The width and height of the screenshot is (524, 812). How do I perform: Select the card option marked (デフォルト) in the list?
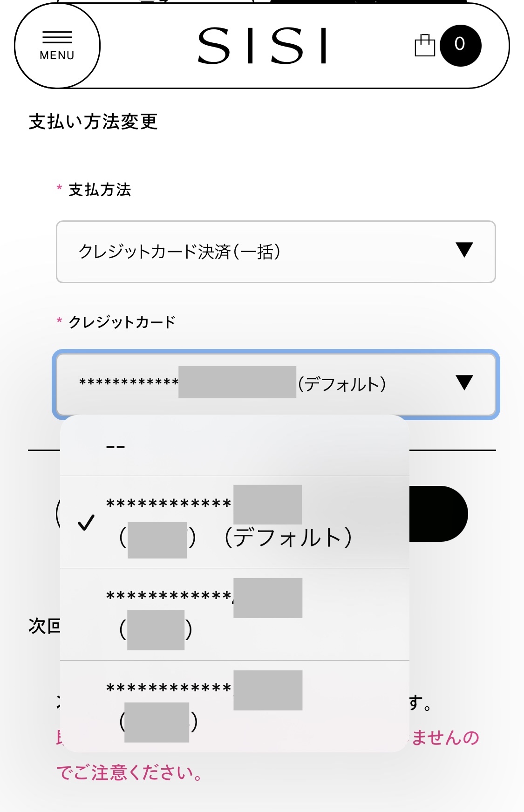235,522
